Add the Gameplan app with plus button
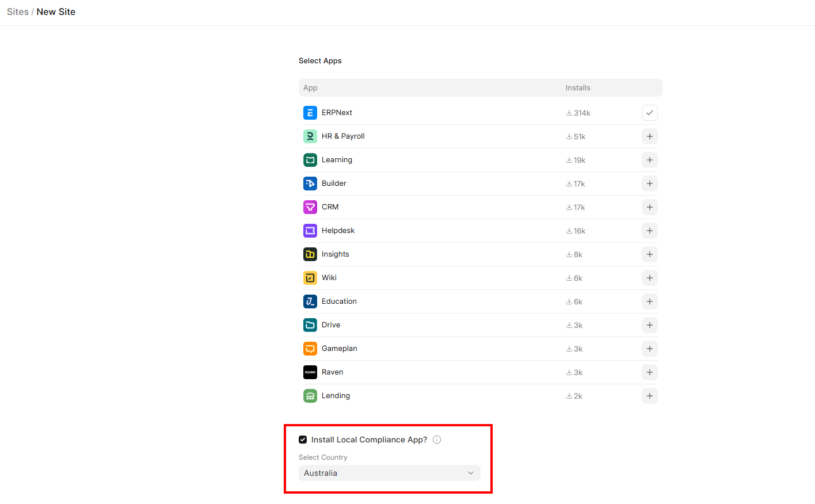815x504 pixels. [x=649, y=349]
